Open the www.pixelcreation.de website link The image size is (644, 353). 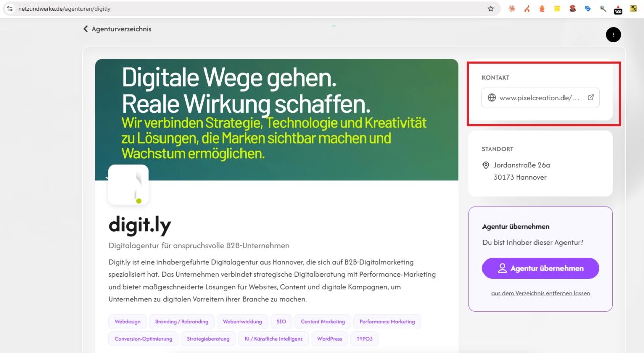[540, 98]
